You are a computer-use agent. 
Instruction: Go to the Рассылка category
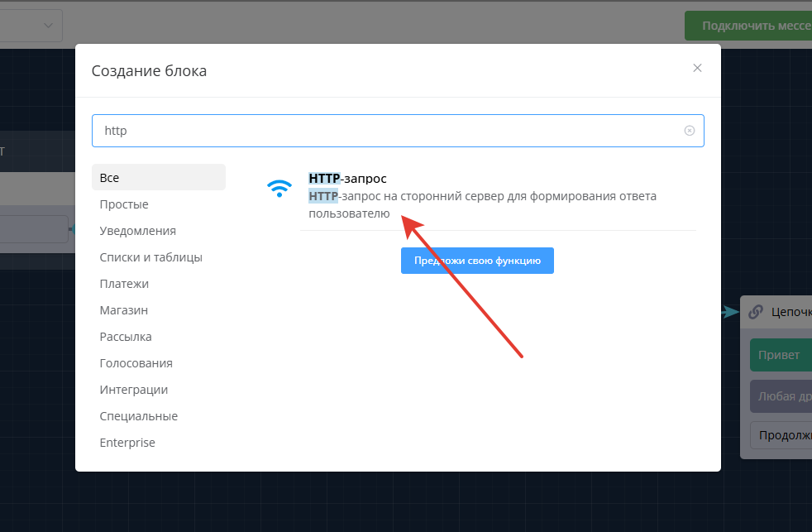(x=126, y=337)
